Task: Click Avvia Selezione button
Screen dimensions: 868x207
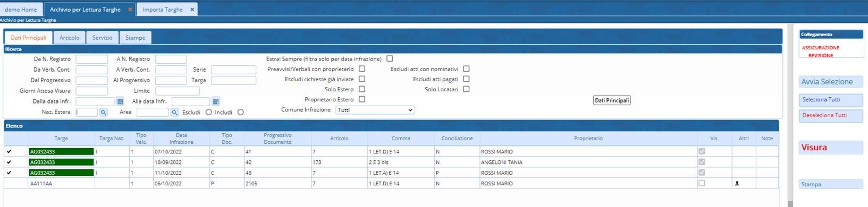Action: [x=831, y=82]
